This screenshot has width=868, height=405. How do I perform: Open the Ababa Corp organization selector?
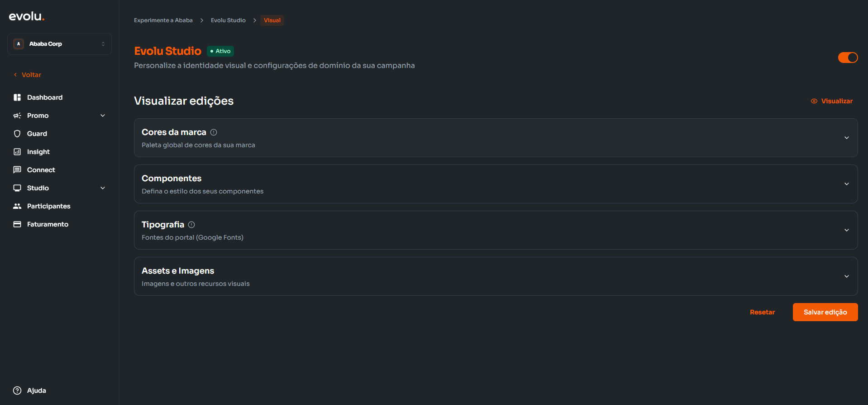tap(59, 44)
